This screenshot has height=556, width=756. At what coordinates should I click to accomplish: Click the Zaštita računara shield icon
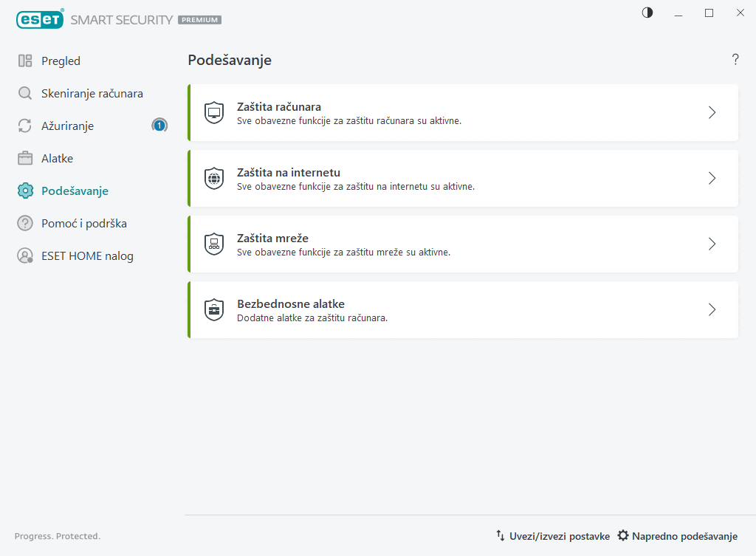pos(214,113)
